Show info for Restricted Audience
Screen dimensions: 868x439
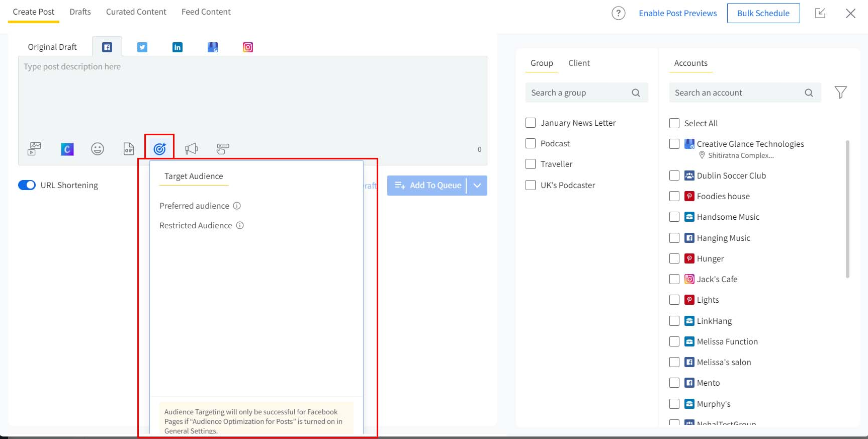pos(240,225)
